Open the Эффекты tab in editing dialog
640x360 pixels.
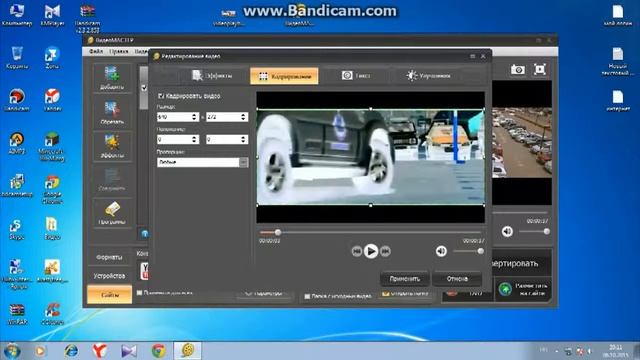212,76
